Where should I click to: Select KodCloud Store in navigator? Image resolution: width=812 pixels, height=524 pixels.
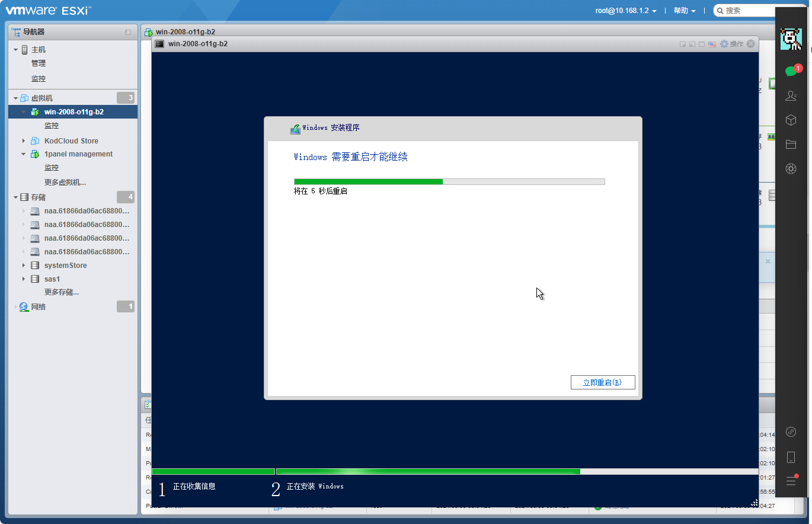(x=71, y=140)
